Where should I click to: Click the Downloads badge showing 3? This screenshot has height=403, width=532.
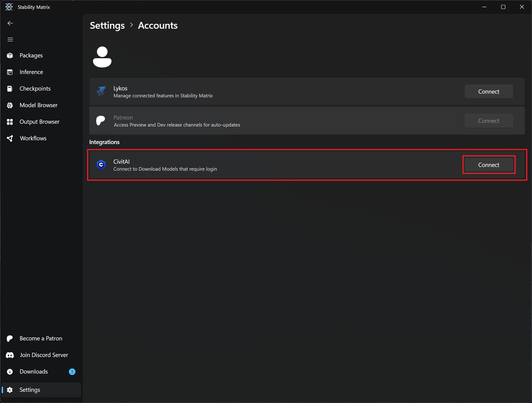click(72, 372)
